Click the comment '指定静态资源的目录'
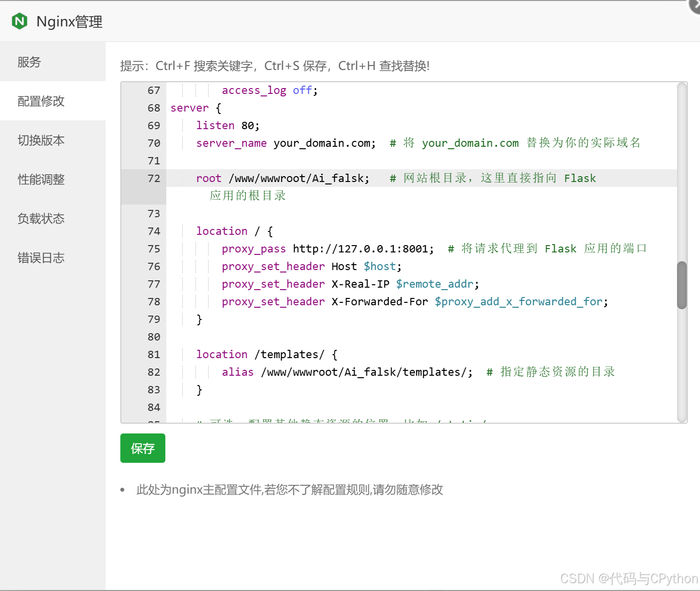 558,372
